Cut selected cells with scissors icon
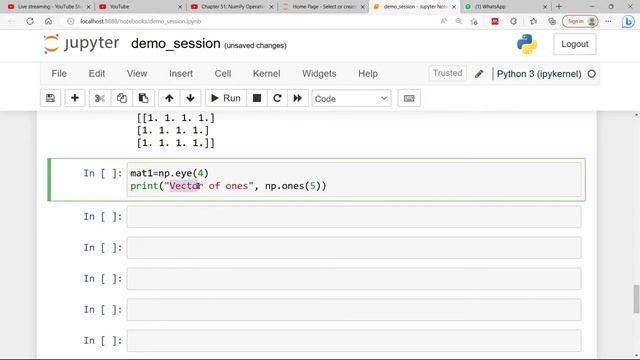The image size is (640, 360). click(100, 98)
